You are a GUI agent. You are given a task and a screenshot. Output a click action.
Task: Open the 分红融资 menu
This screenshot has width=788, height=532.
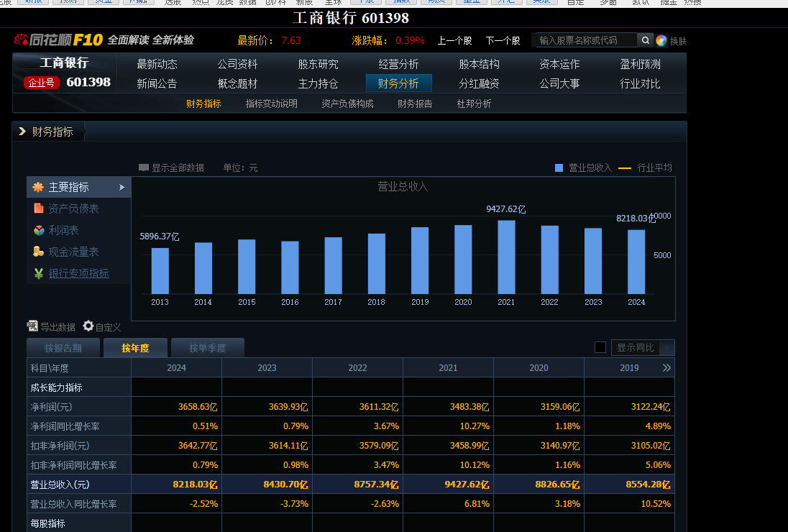479,83
